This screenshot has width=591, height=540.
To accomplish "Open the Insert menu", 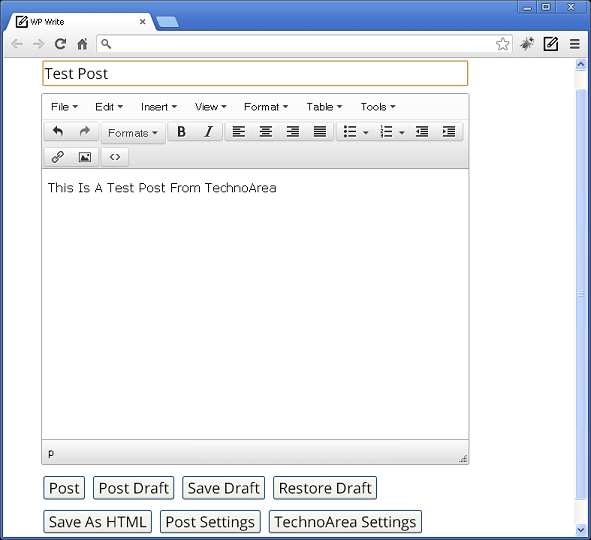I will pyautogui.click(x=159, y=107).
